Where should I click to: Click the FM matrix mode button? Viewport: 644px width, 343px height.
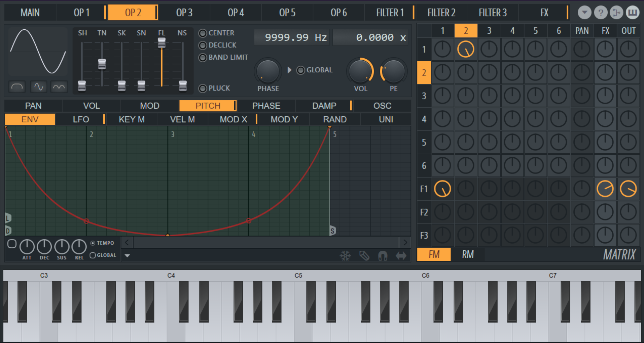click(x=434, y=254)
